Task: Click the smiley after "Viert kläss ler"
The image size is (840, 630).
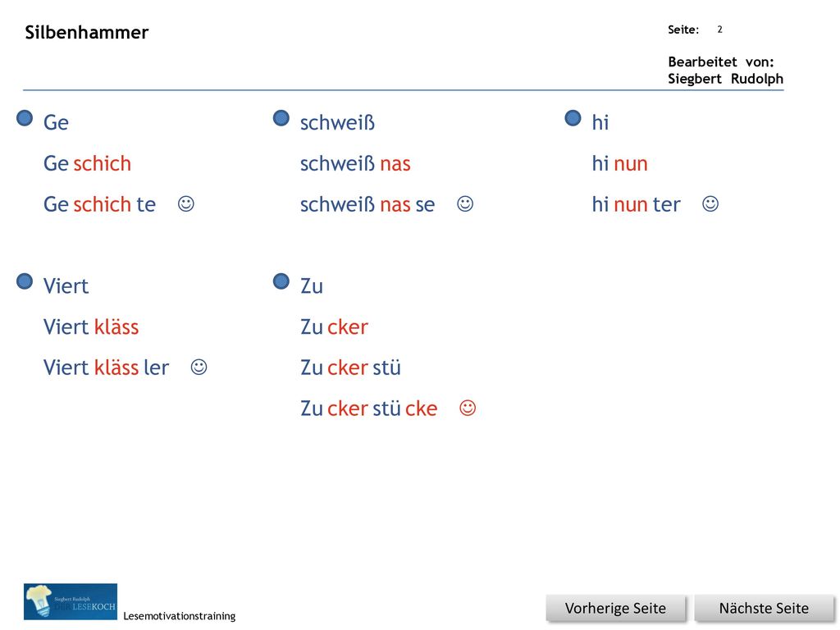Action: coord(199,367)
